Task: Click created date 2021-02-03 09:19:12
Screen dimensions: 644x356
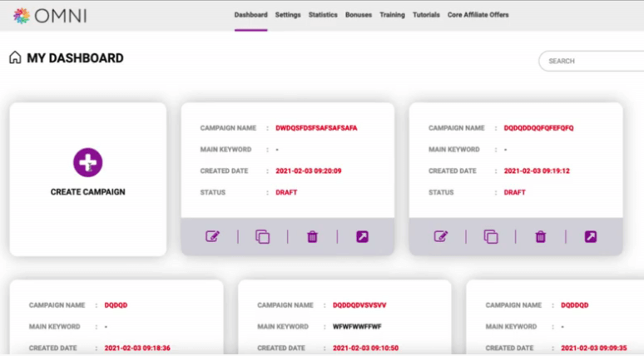Action: pos(537,171)
